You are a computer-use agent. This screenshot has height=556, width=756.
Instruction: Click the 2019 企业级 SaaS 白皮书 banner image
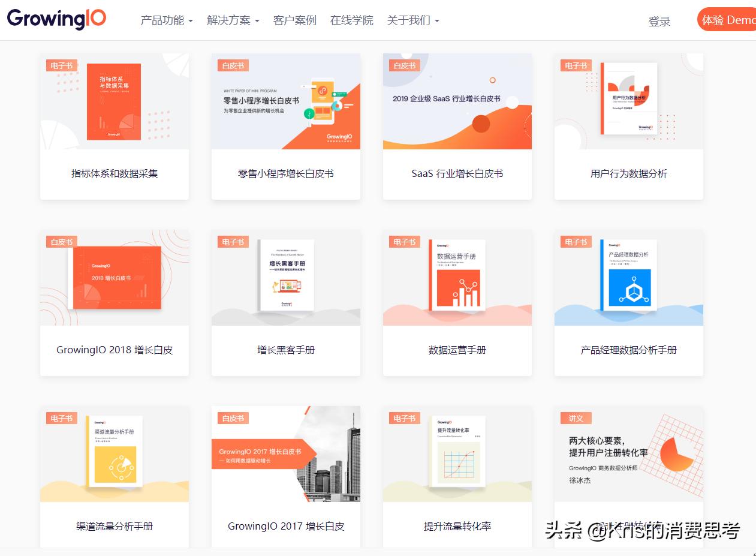click(457, 101)
